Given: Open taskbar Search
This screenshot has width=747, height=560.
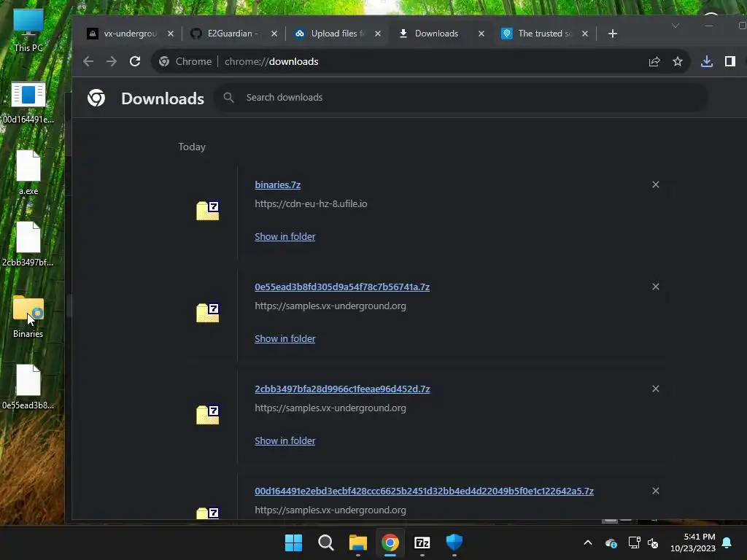Looking at the screenshot, I should tap(326, 542).
